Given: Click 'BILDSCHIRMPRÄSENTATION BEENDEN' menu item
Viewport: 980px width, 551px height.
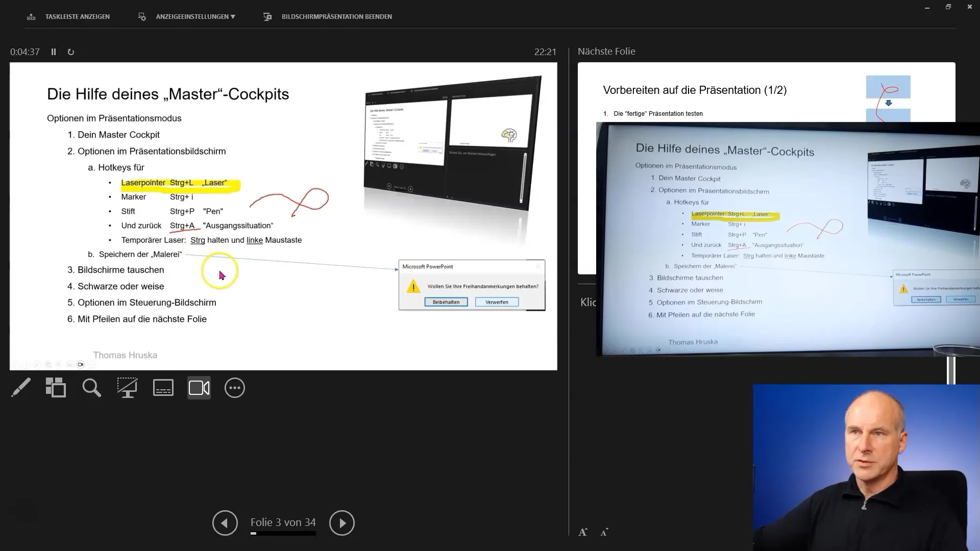Looking at the screenshot, I should (336, 16).
